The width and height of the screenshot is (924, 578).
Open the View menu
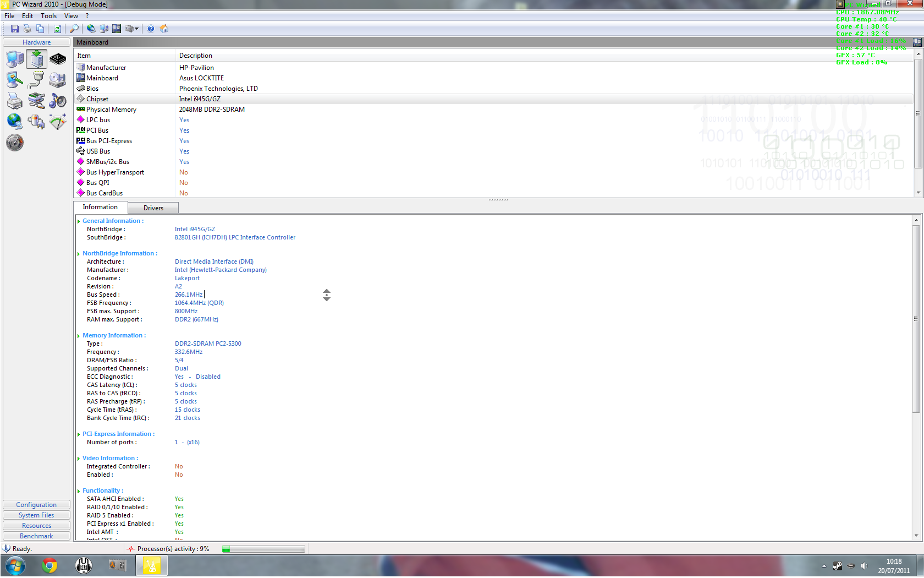71,16
